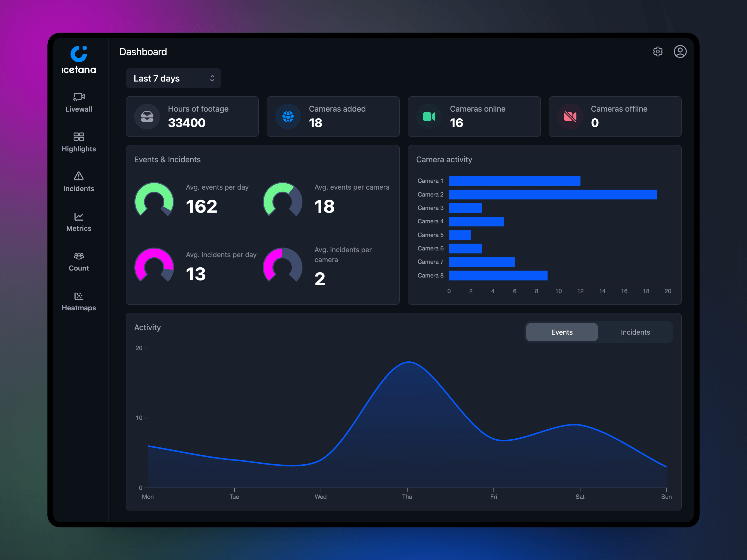Image resolution: width=747 pixels, height=560 pixels.
Task: Click the Hours of footage card
Action: tap(192, 116)
